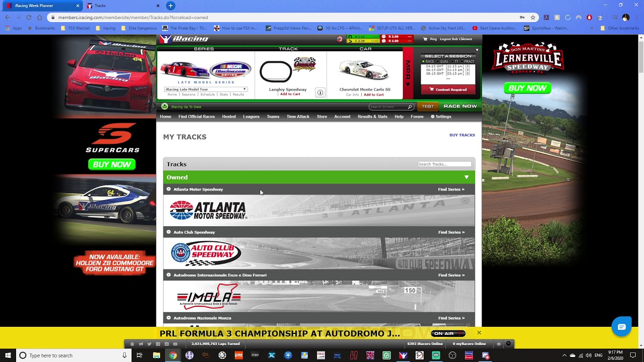Open File Explorer from the taskbar

[x=156, y=355]
